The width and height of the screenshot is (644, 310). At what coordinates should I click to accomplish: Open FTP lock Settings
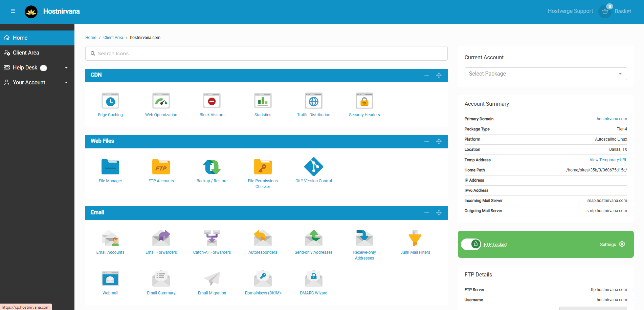612,244
